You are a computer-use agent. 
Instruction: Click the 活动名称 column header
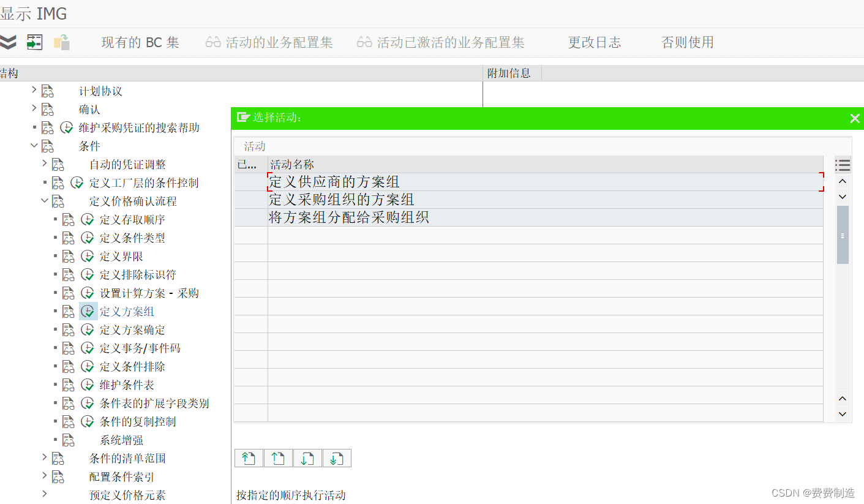point(546,164)
